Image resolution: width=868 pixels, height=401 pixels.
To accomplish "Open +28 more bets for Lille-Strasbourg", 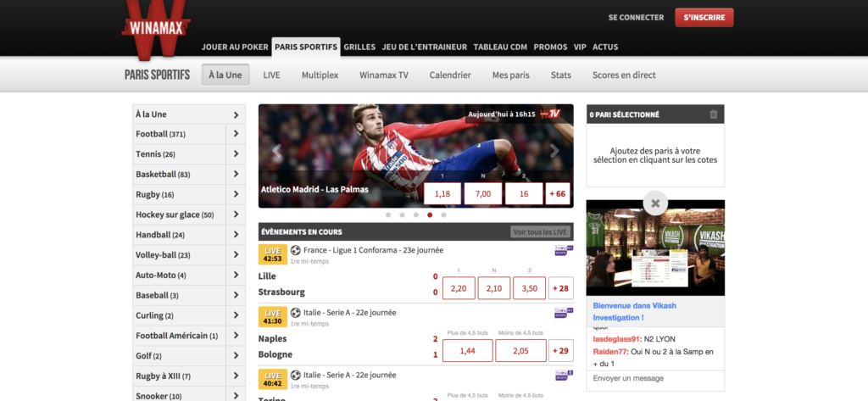I will pos(561,288).
